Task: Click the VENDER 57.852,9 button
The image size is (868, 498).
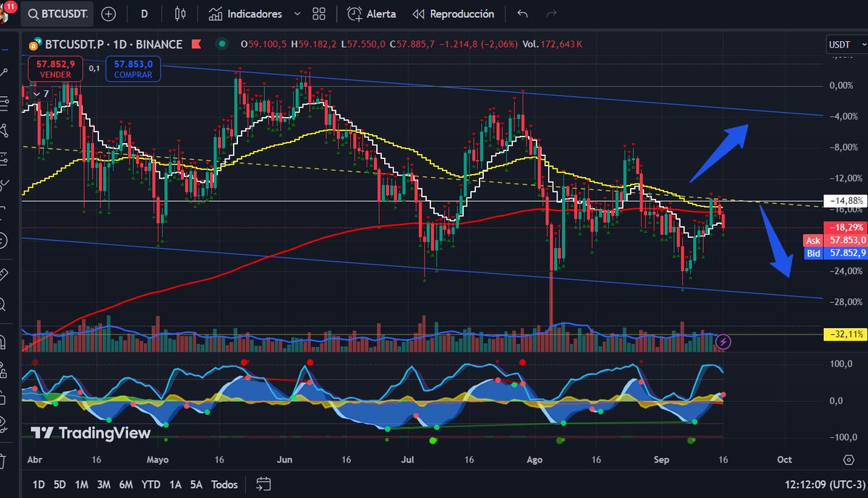Action: [x=55, y=69]
